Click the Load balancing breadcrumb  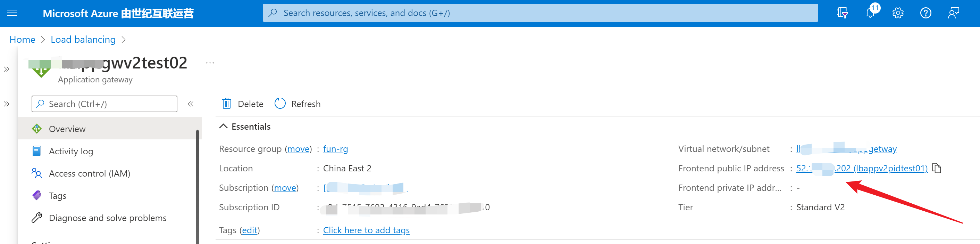[x=83, y=40]
